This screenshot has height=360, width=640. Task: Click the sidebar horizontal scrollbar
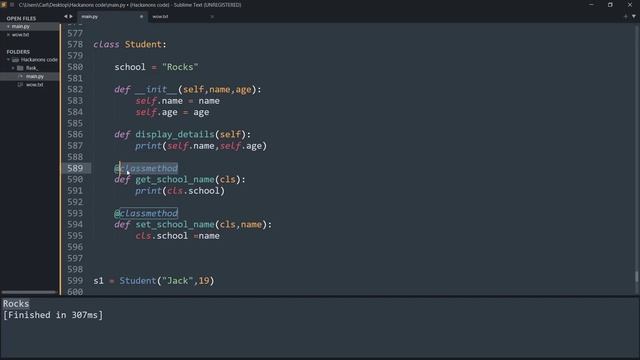click(x=29, y=292)
